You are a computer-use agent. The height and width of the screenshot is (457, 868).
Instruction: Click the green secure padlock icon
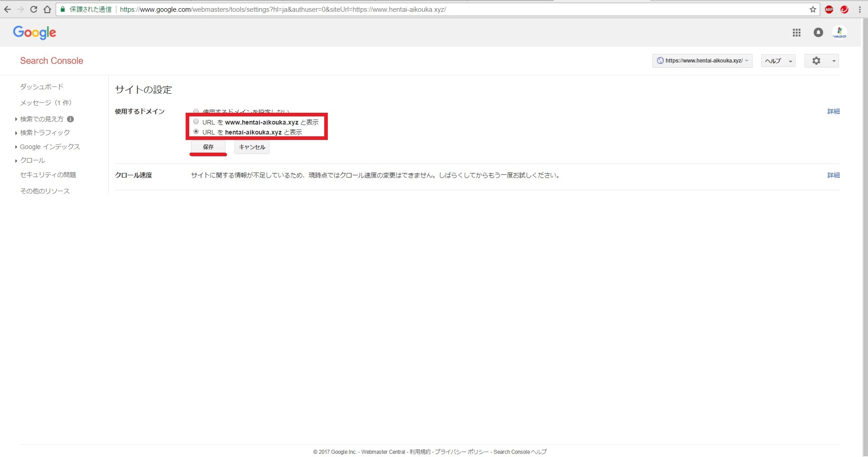click(63, 9)
